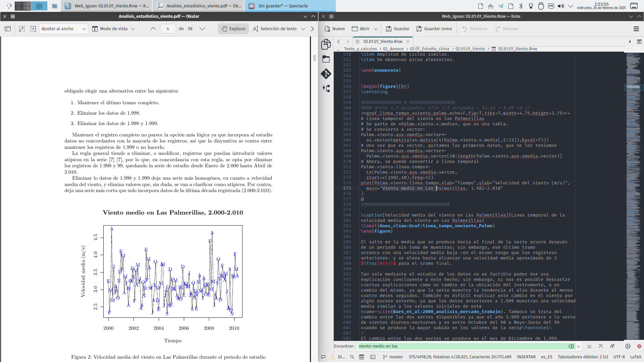This screenshot has width=644, height=362.
Task: Click find next match arrow
Action: [x=589, y=346]
